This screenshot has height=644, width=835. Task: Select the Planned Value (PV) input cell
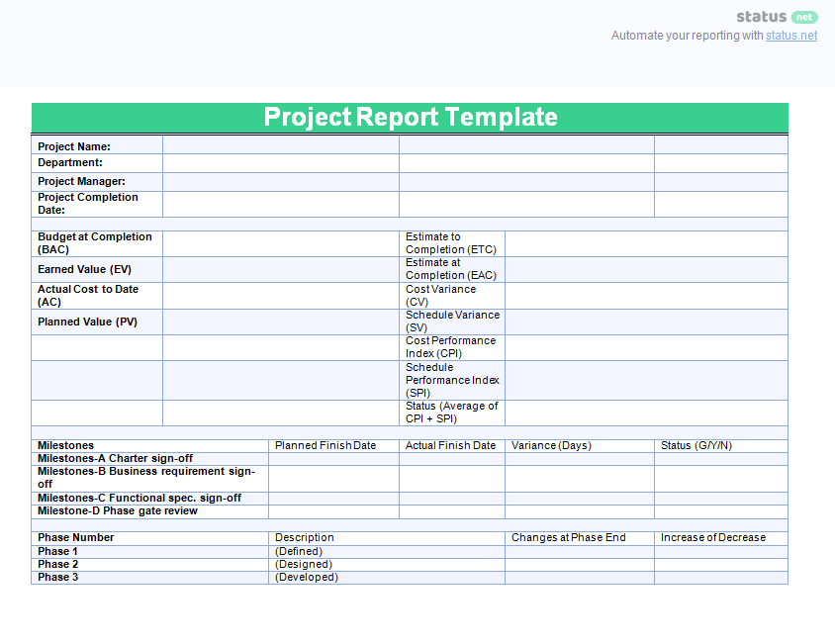click(x=280, y=322)
